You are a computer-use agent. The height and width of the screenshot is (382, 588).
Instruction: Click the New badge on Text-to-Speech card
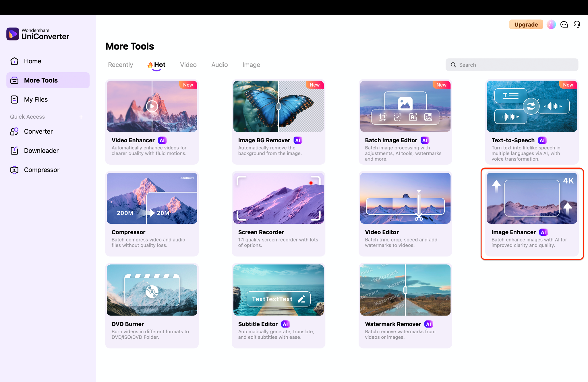568,85
